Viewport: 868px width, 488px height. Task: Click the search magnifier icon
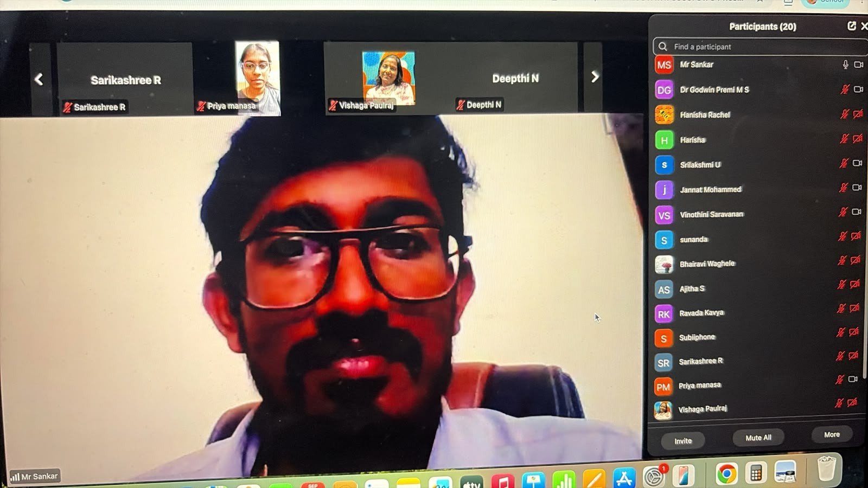(662, 47)
